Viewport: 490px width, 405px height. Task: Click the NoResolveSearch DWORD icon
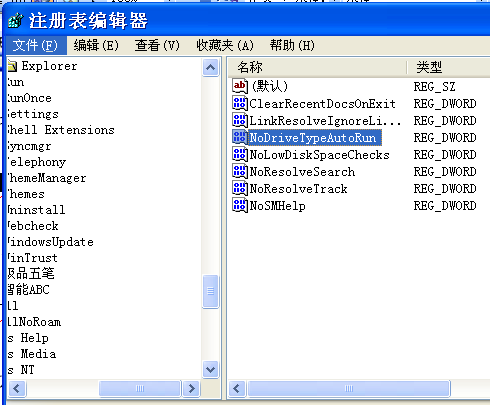tap(240, 171)
